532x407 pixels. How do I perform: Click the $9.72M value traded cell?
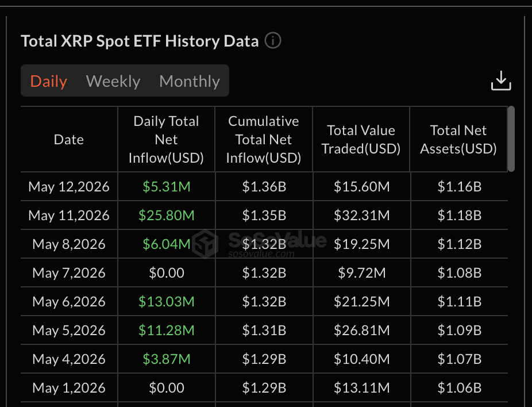pos(362,272)
